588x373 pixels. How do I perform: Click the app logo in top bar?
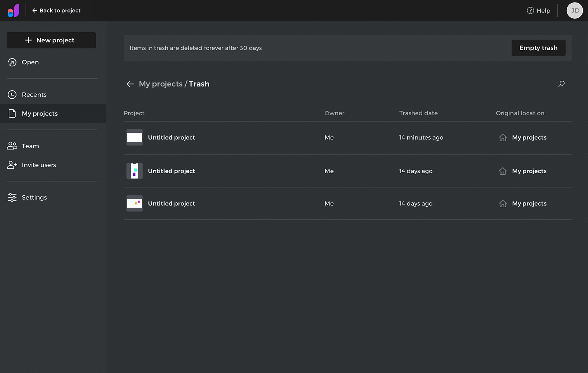tap(13, 10)
